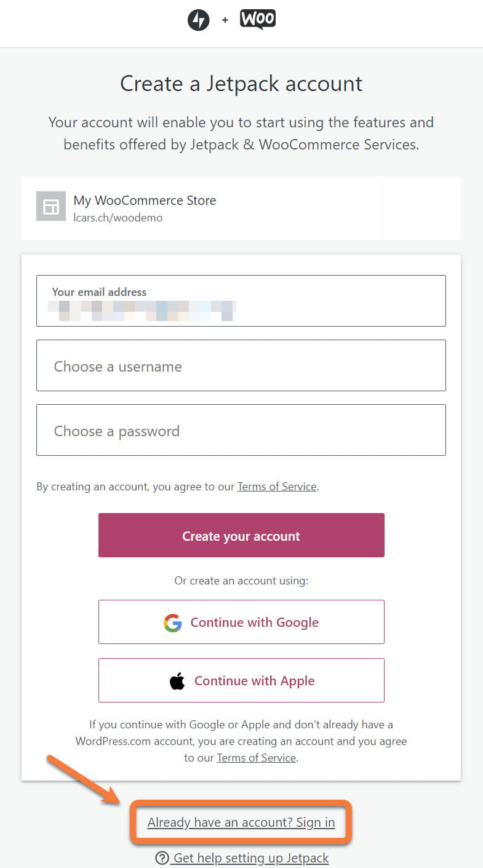This screenshot has height=868, width=483.
Task: Click the plus sign between the logos
Action: [225, 20]
